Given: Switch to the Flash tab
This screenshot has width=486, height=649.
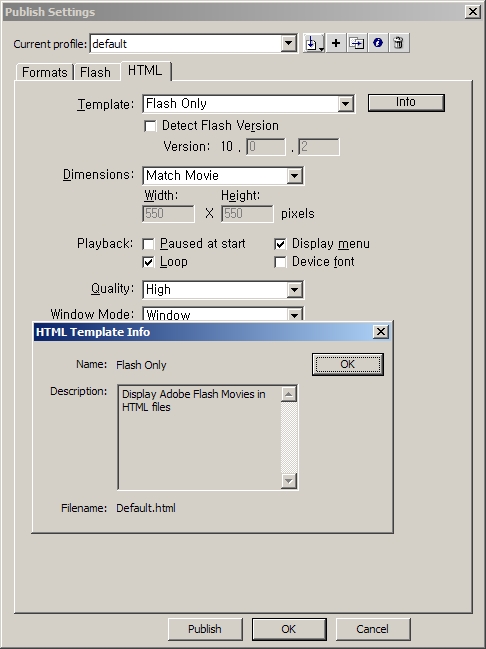Looking at the screenshot, I should (x=96, y=72).
